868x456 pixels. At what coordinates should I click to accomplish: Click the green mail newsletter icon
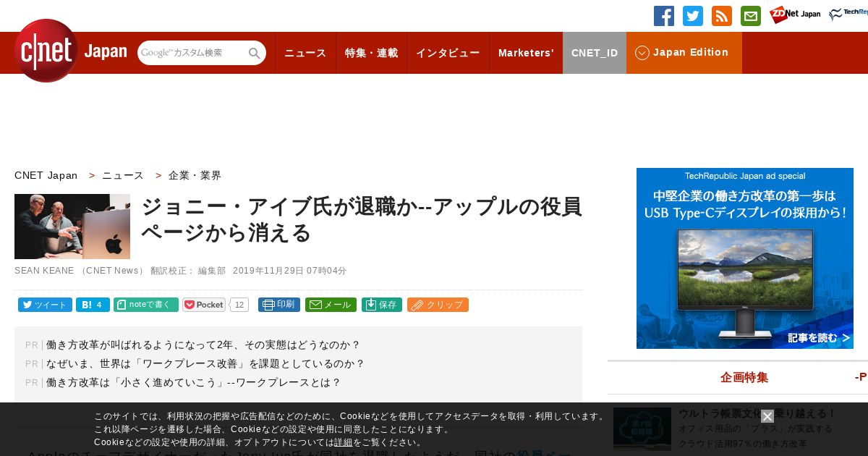751,16
